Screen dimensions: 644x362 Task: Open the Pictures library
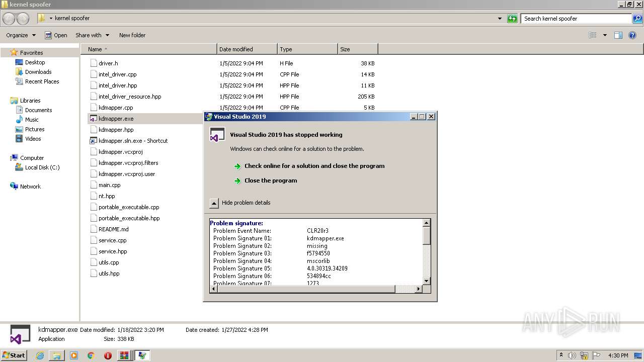(x=35, y=129)
